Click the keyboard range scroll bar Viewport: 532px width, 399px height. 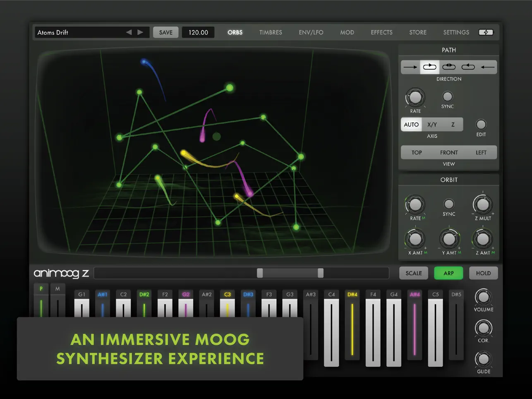coord(242,273)
